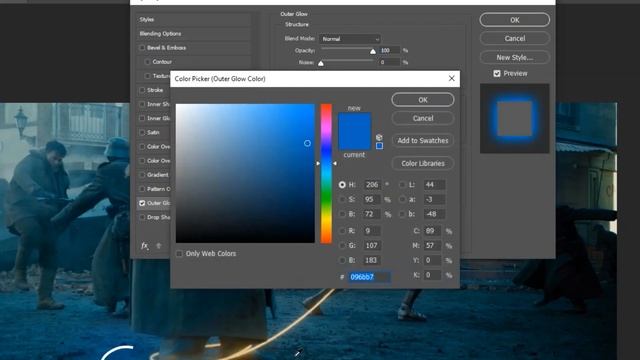This screenshot has height=360, width=640.
Task: Click the Noise value field showing 0
Action: click(x=389, y=62)
